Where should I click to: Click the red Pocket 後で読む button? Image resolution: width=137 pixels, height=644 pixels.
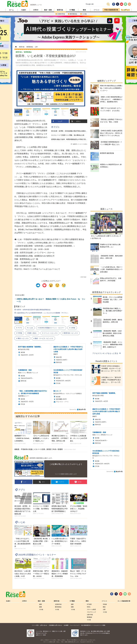pyautogui.click(x=78, y=482)
